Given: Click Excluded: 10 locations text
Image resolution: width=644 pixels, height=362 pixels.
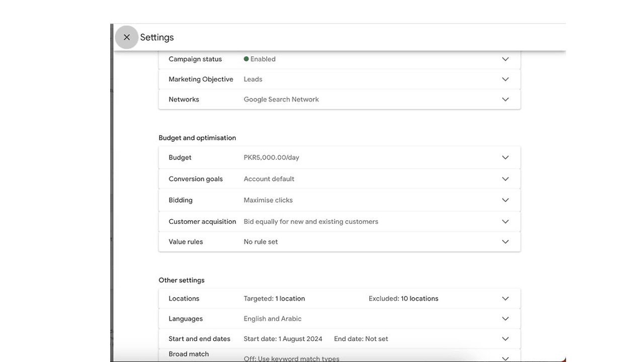Looking at the screenshot, I should pos(404,298).
